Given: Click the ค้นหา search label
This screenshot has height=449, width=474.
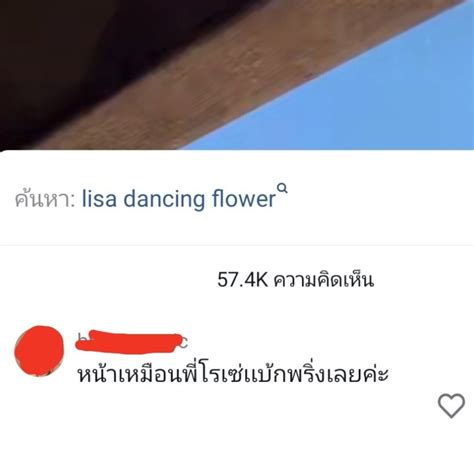Looking at the screenshot, I should [x=45, y=199].
